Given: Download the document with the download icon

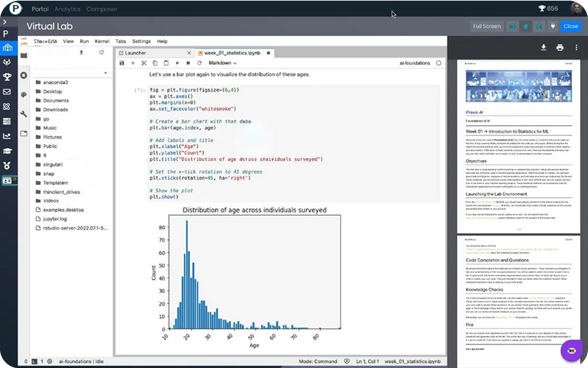Looking at the screenshot, I should point(544,48).
